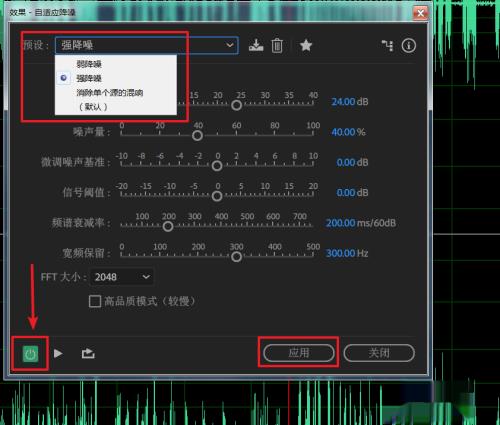The width and height of the screenshot is (500, 425).
Task: Select the (默认) preset entry
Action: pos(93,107)
